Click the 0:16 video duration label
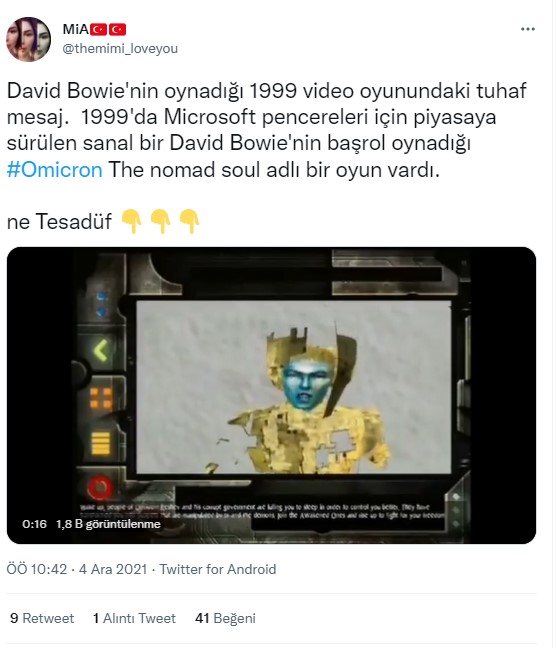Image resolution: width=556 pixels, height=648 pixels. 34,524
